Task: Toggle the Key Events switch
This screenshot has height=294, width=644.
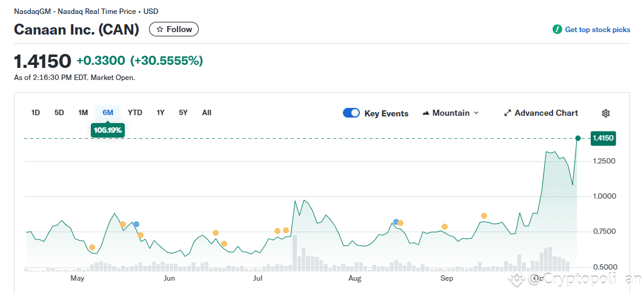Action: click(351, 113)
